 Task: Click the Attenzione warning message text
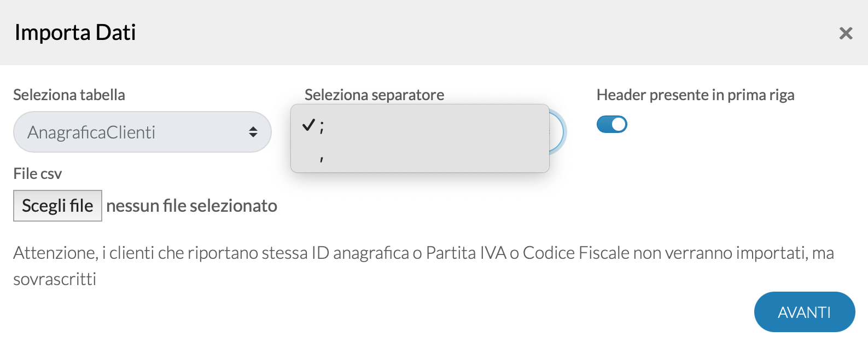click(424, 266)
